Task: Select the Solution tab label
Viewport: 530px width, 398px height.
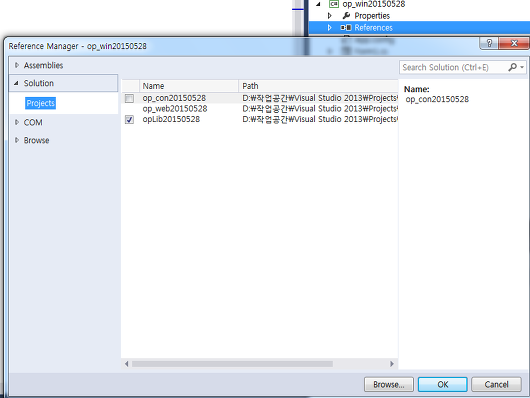Action: [39, 83]
